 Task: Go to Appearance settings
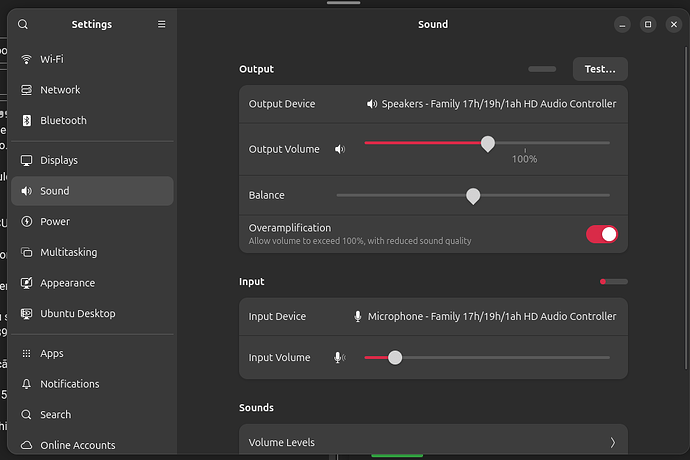[67, 283]
